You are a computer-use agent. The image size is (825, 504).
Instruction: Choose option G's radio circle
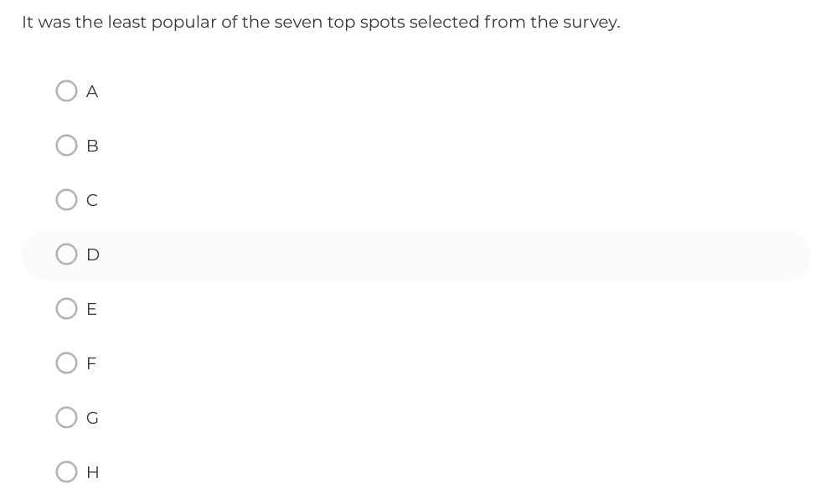pos(66,417)
